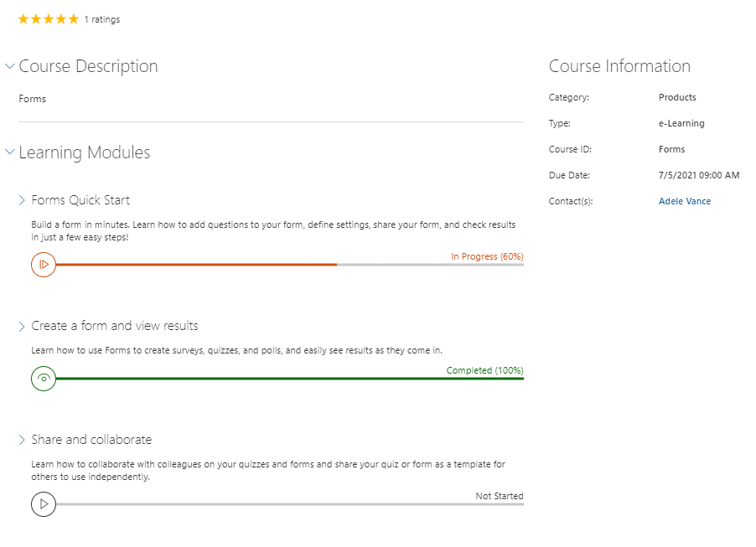Click the completed review icon for Create a form
756x547 pixels.
coord(43,378)
